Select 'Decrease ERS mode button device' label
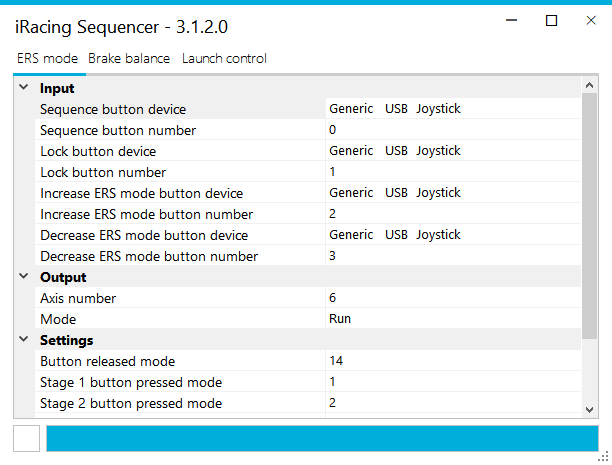This screenshot has width=612, height=465. [144, 236]
